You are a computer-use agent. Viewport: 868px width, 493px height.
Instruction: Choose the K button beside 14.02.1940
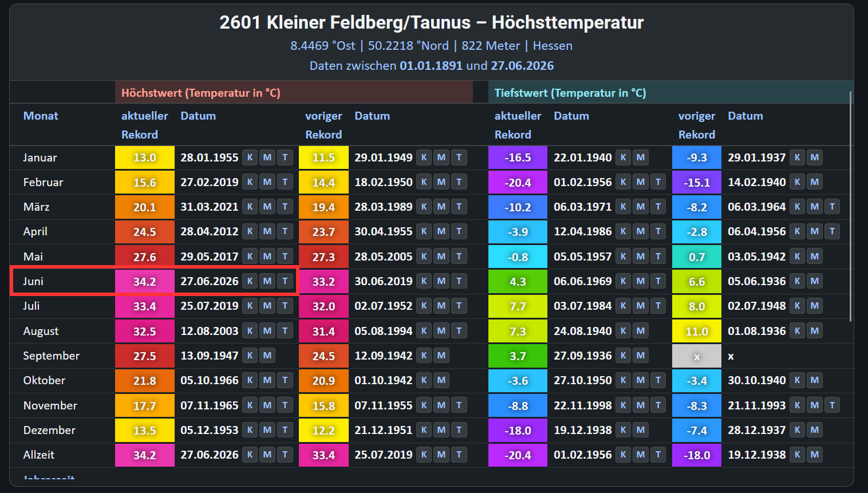(x=797, y=182)
